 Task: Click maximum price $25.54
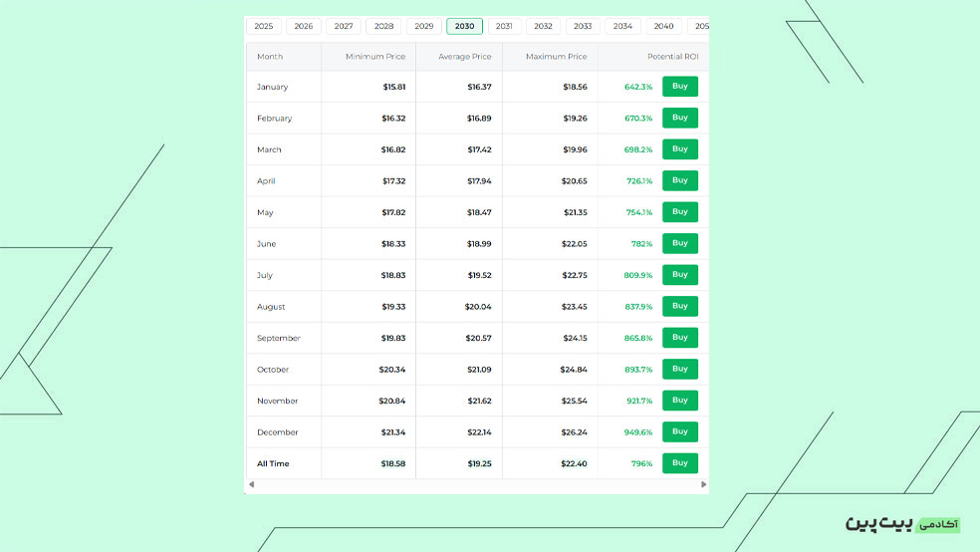coord(575,401)
